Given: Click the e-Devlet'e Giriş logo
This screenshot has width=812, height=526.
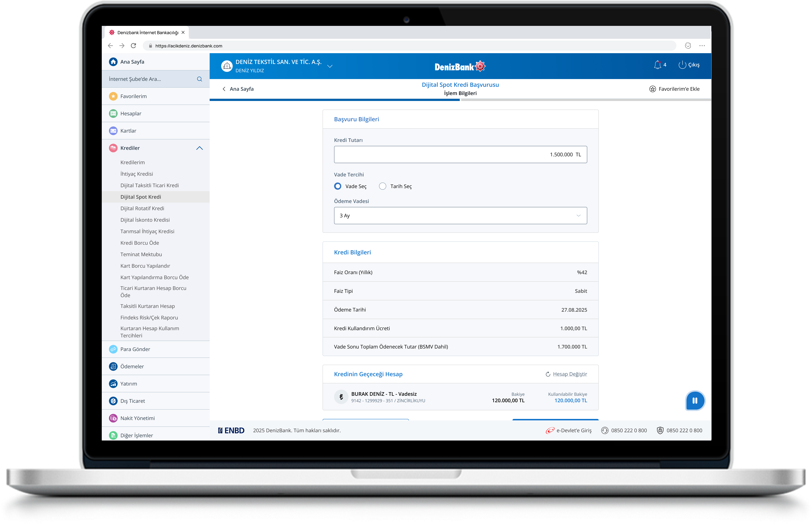Looking at the screenshot, I should (x=550, y=431).
